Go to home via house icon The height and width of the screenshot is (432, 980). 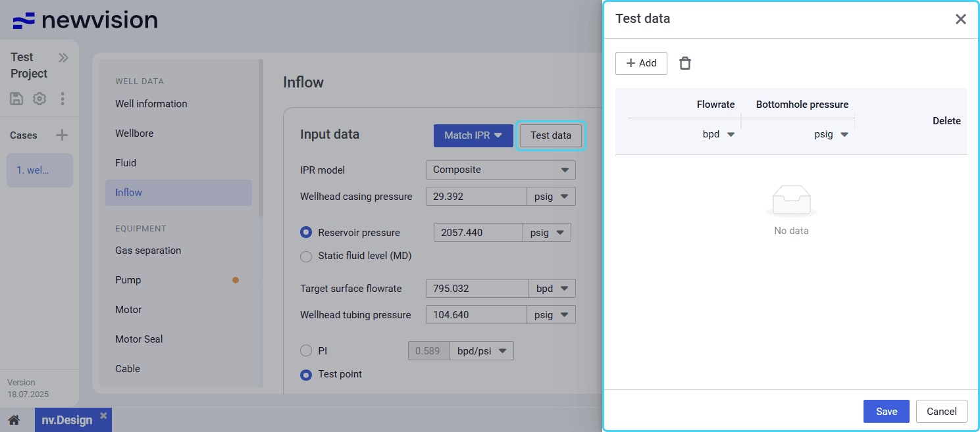(x=14, y=420)
